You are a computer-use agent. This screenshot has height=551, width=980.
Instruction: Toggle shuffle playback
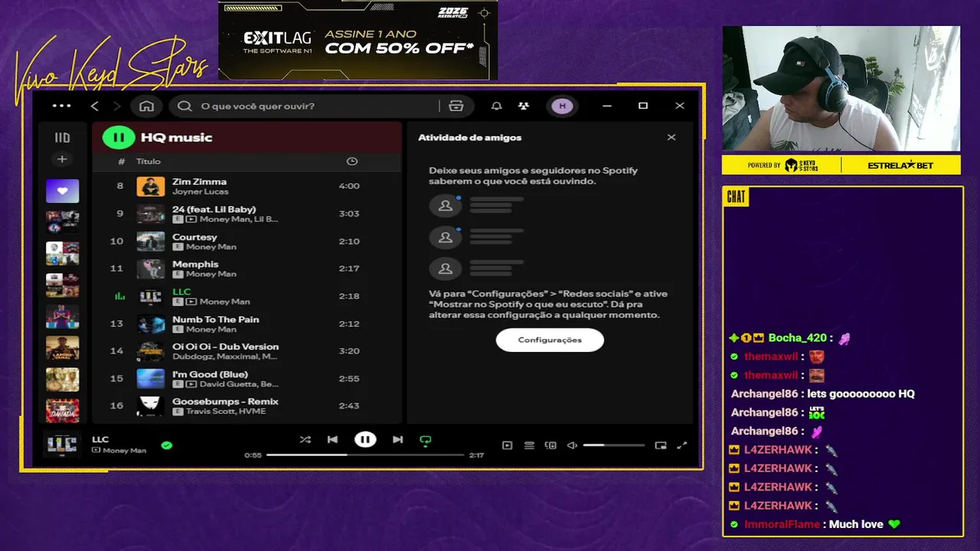305,439
